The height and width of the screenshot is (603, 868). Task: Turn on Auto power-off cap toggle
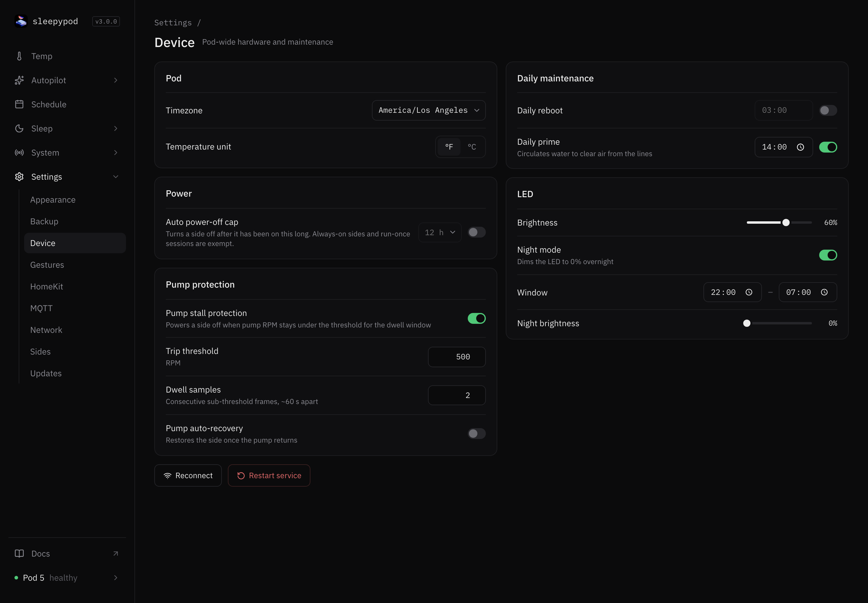[x=477, y=232]
